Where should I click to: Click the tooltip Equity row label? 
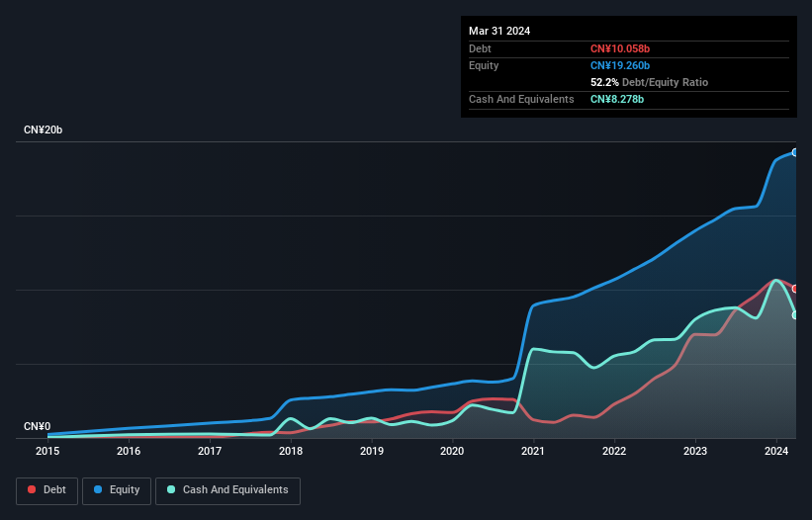pyautogui.click(x=484, y=65)
